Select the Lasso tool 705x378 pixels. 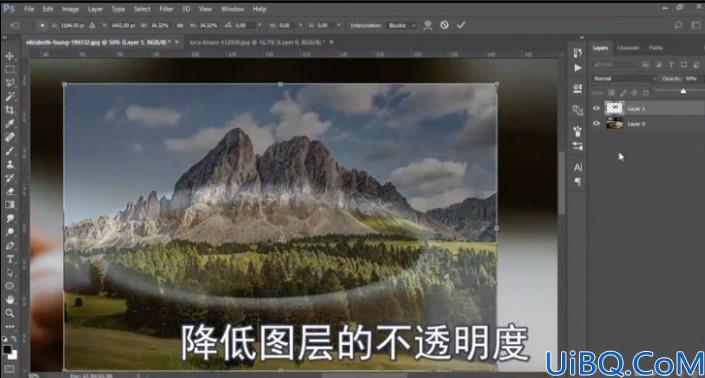9,83
